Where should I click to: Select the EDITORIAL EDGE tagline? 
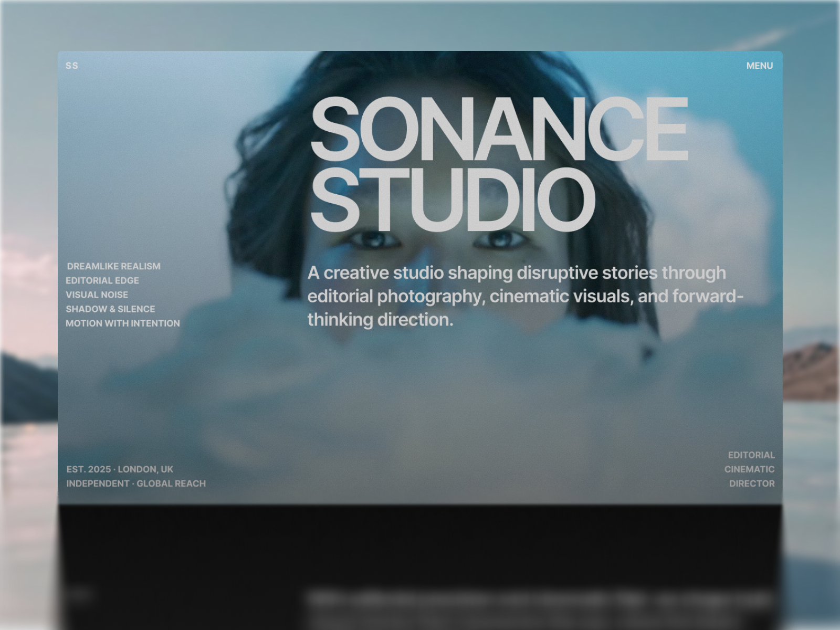(102, 280)
